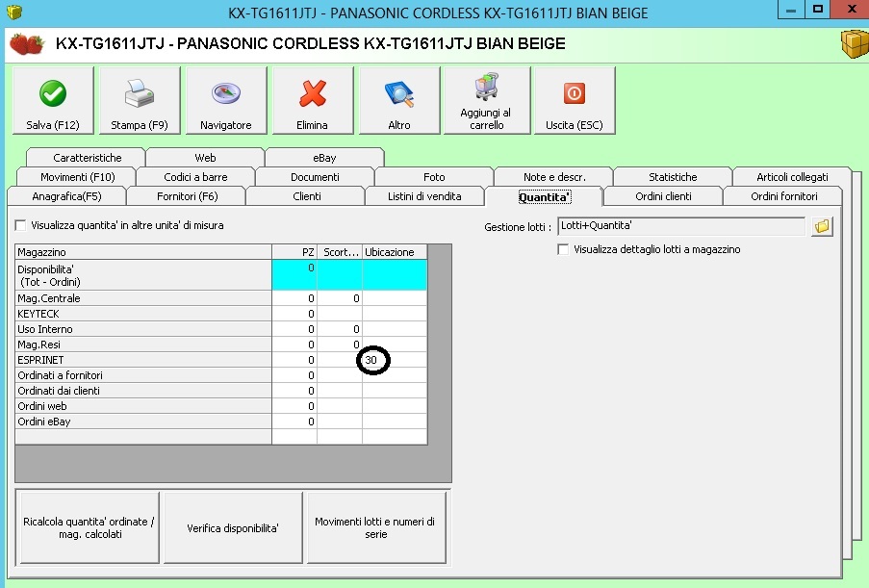The image size is (869, 588).
Task: Select the Ordinati a fornitori row
Action: click(x=221, y=375)
